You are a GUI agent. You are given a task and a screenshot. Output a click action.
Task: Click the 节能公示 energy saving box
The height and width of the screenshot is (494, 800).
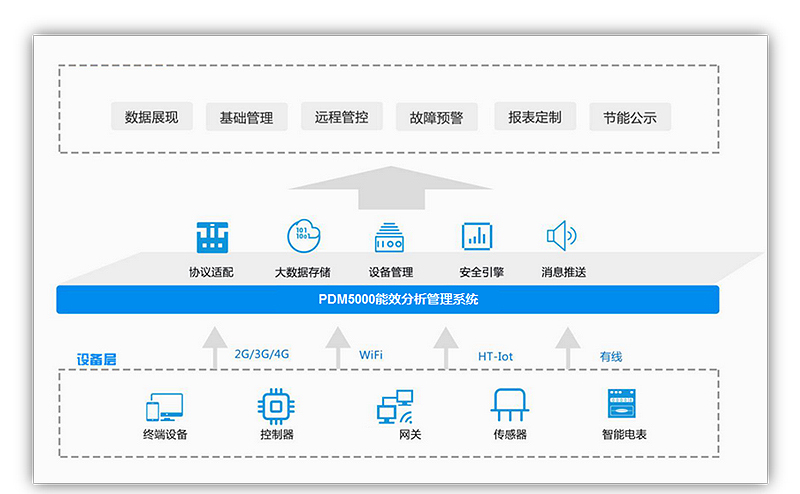pyautogui.click(x=630, y=117)
